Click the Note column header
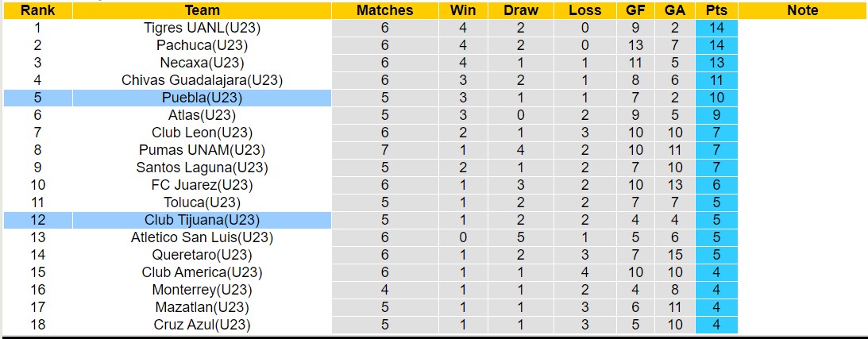Viewport: 868px width, 339px height. (x=802, y=10)
